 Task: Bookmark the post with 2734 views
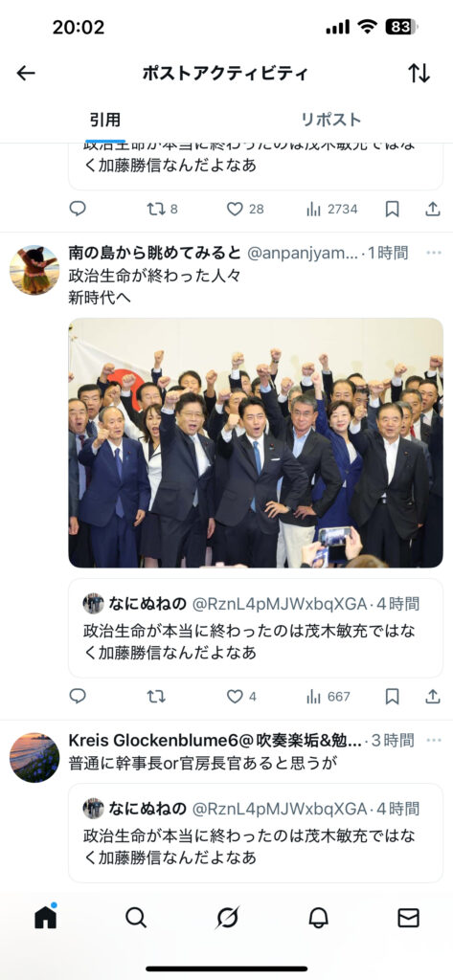coord(392,209)
